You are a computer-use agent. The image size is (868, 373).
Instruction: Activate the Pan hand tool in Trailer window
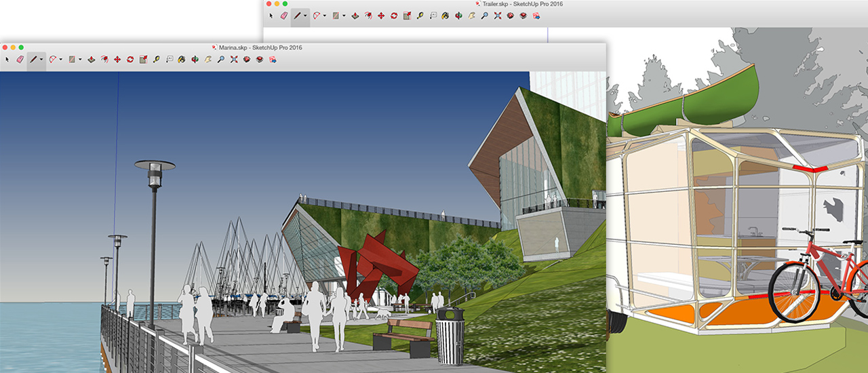click(471, 15)
